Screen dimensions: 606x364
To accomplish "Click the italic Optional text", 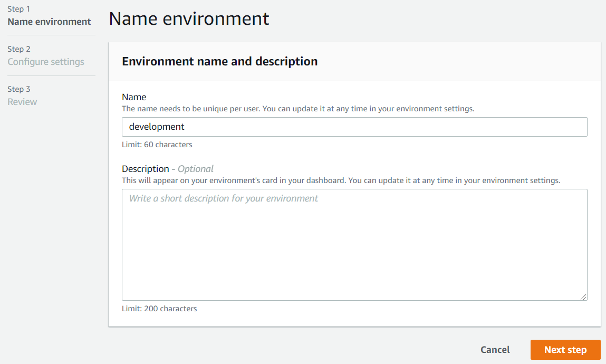I will pos(195,169).
